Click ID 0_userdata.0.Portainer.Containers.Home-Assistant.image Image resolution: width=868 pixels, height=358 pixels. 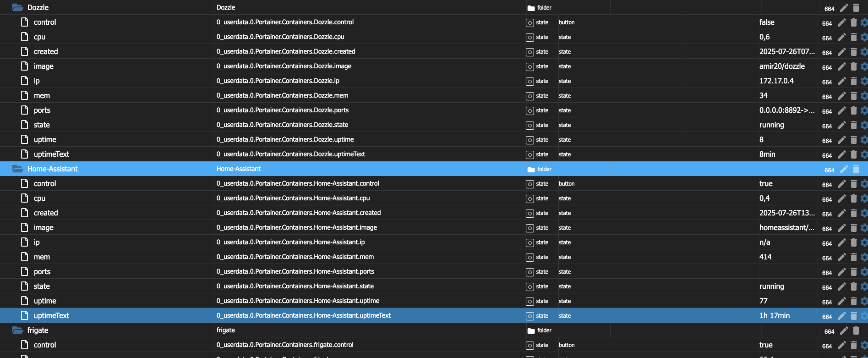[297, 228]
